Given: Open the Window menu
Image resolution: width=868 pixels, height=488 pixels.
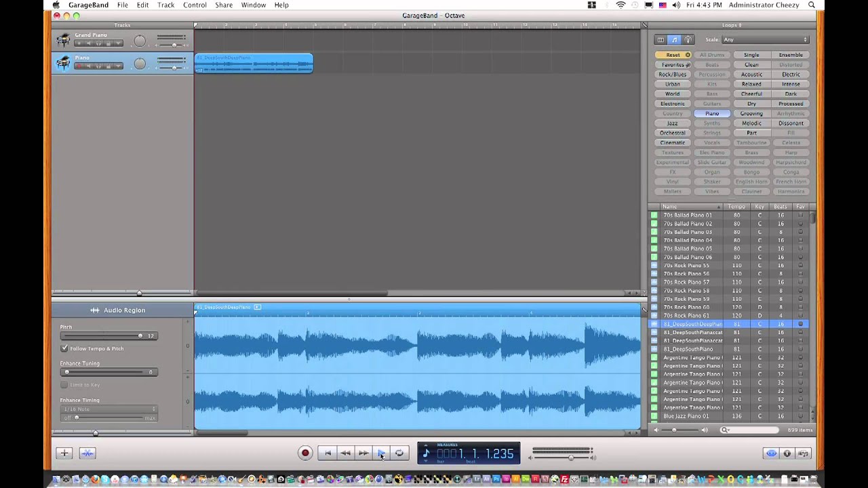Looking at the screenshot, I should 254,5.
